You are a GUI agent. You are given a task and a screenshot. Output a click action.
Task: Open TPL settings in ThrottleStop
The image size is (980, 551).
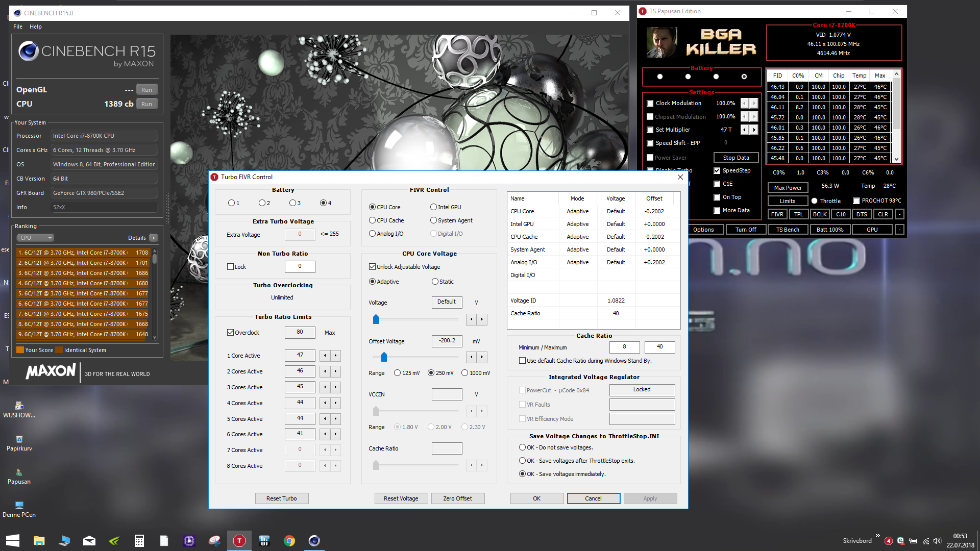pyautogui.click(x=798, y=214)
